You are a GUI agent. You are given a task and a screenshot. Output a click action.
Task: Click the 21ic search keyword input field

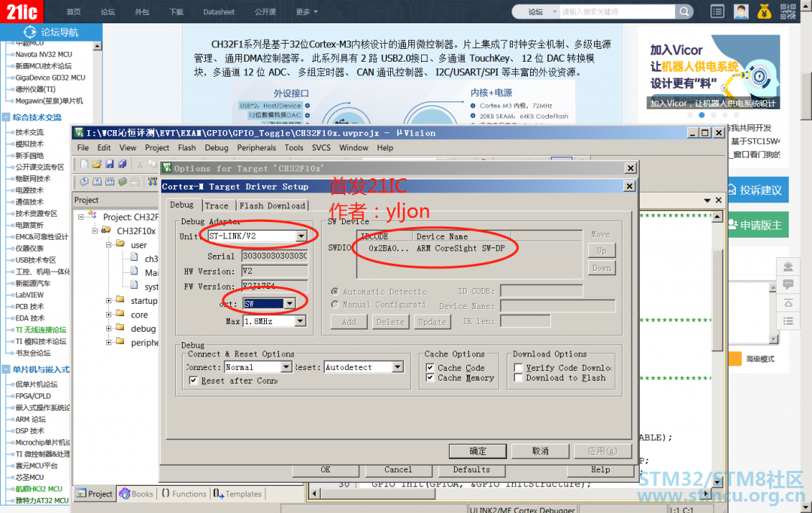click(x=617, y=11)
